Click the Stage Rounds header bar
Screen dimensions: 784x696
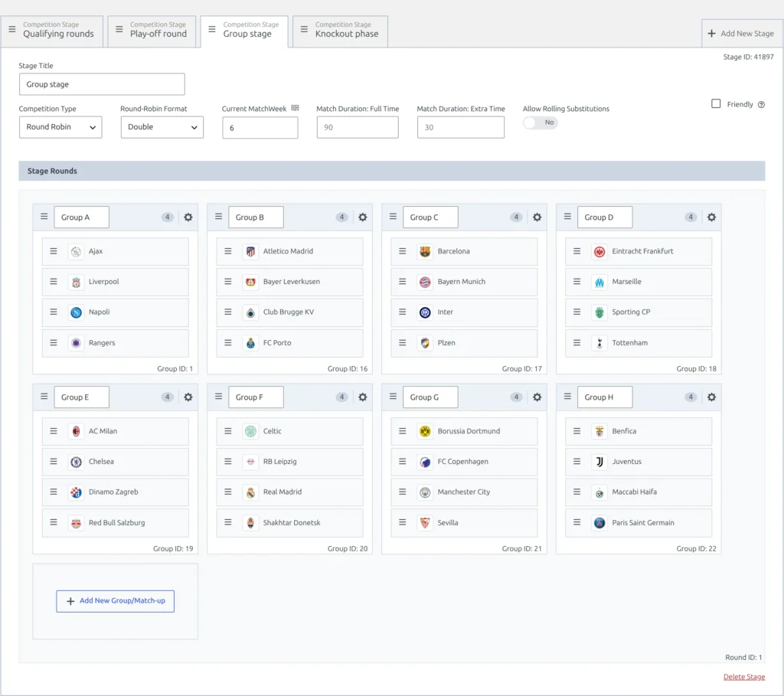[x=392, y=171]
